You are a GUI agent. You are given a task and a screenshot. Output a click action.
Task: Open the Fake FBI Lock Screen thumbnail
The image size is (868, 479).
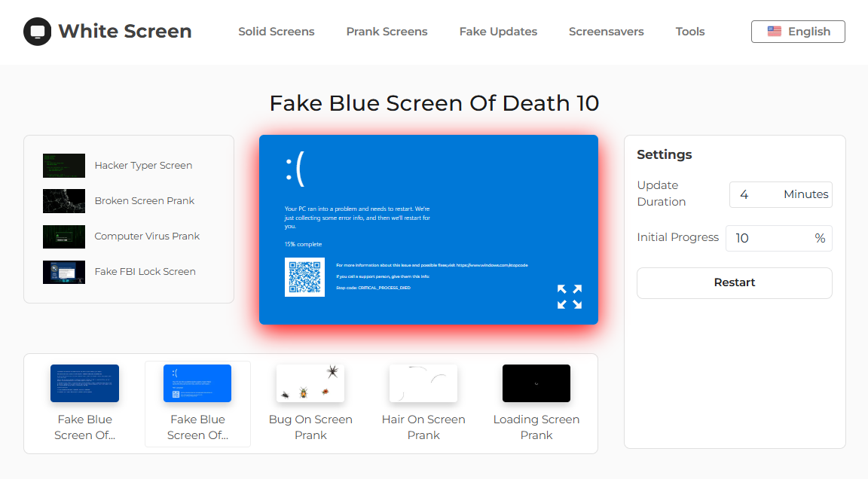64,272
